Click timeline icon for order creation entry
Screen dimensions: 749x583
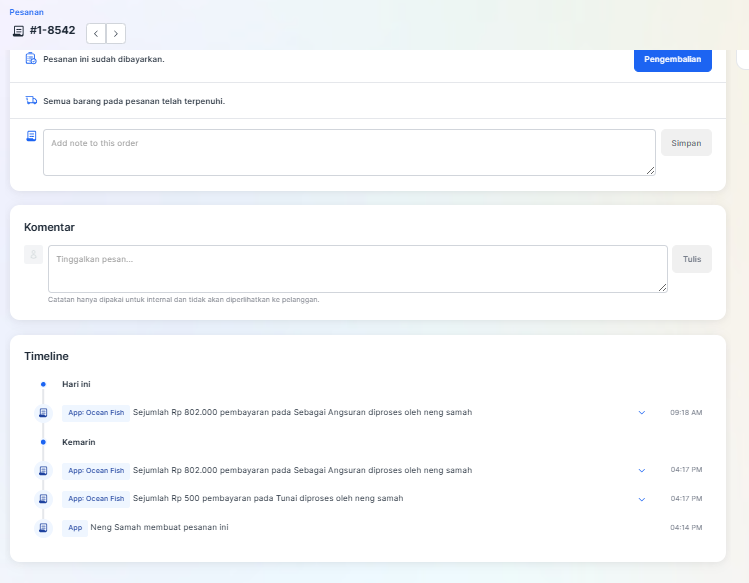click(43, 528)
